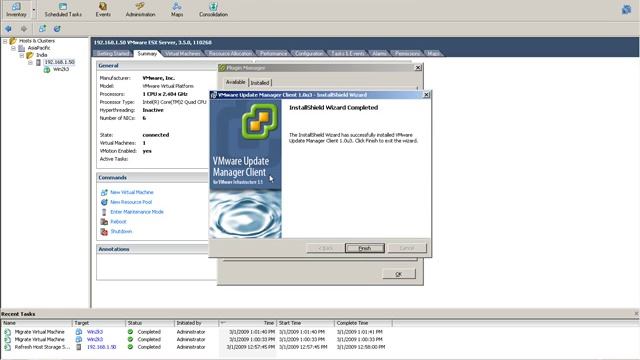Click Enter Maintenance Mode link
The height and width of the screenshot is (360, 640).
(x=137, y=212)
